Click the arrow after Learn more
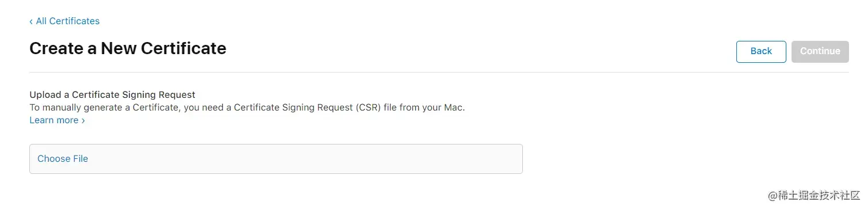 [83, 120]
